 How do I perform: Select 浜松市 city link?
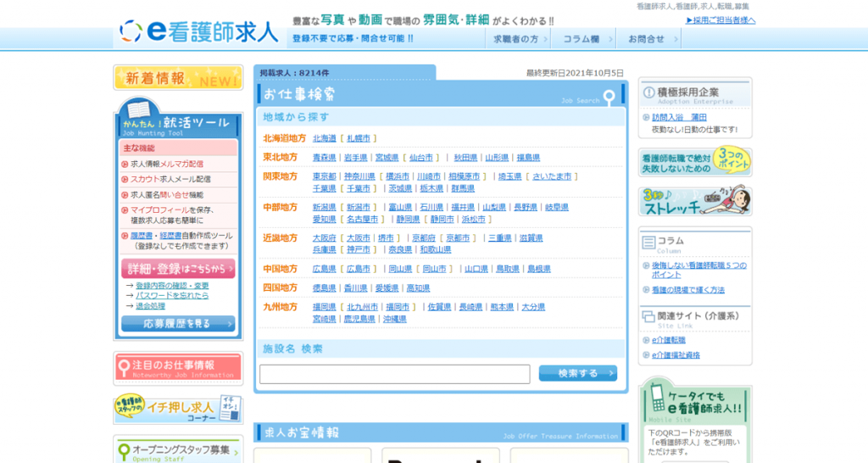[474, 220]
